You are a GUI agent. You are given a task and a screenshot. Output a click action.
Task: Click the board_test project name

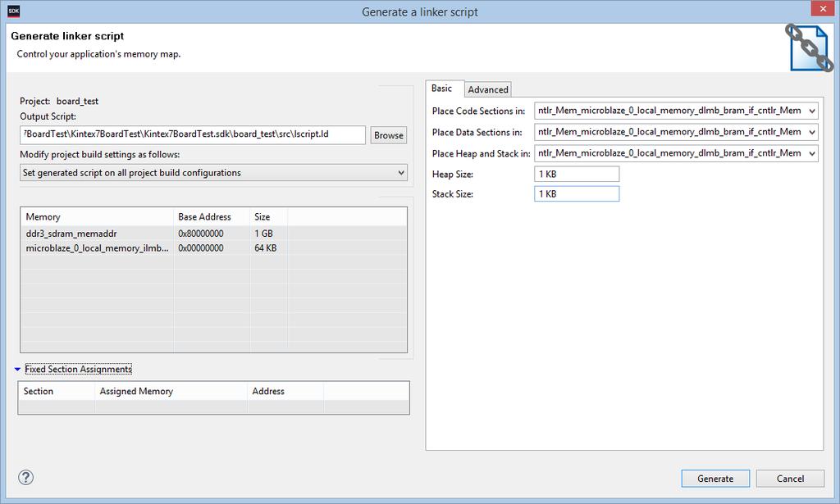(77, 101)
